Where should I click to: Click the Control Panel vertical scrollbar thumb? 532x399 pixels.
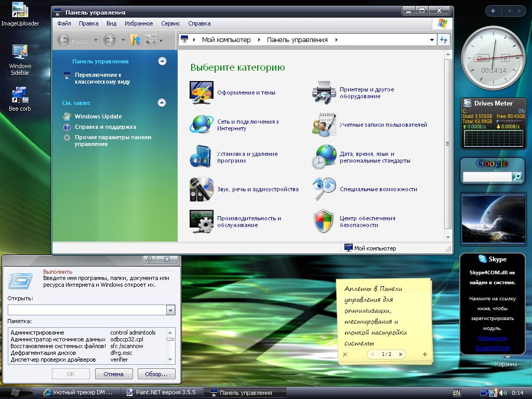click(x=448, y=144)
